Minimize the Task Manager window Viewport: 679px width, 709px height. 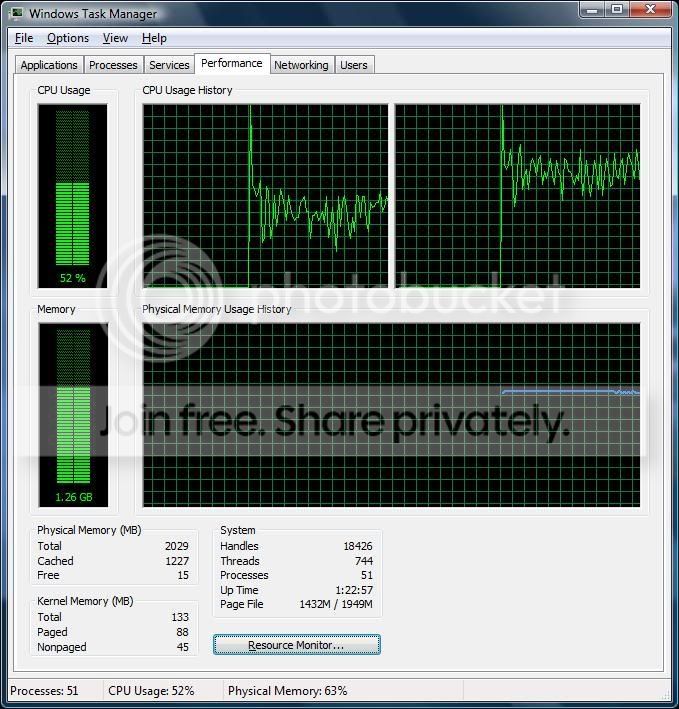coord(592,9)
